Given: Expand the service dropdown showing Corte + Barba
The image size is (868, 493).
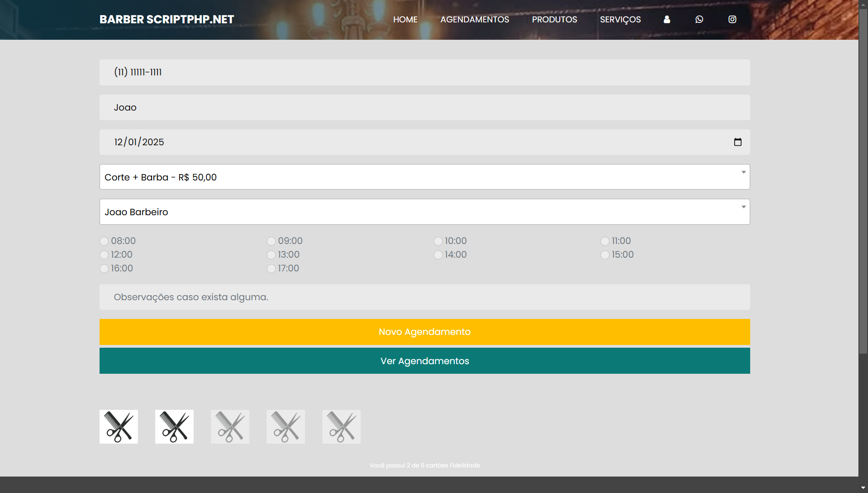Looking at the screenshot, I should click(425, 177).
